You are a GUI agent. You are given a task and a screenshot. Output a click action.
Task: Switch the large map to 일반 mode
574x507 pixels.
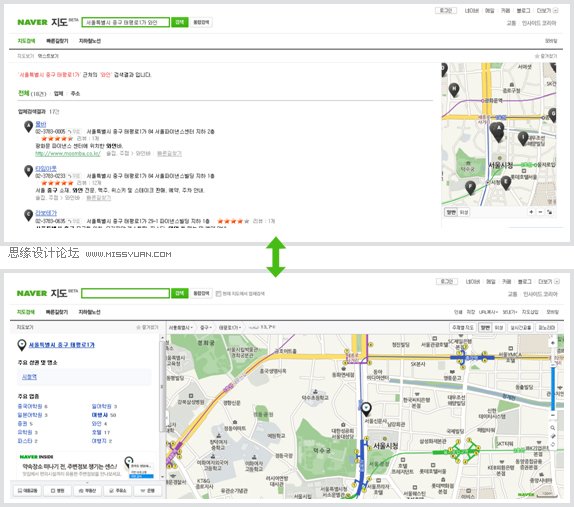[x=485, y=327]
